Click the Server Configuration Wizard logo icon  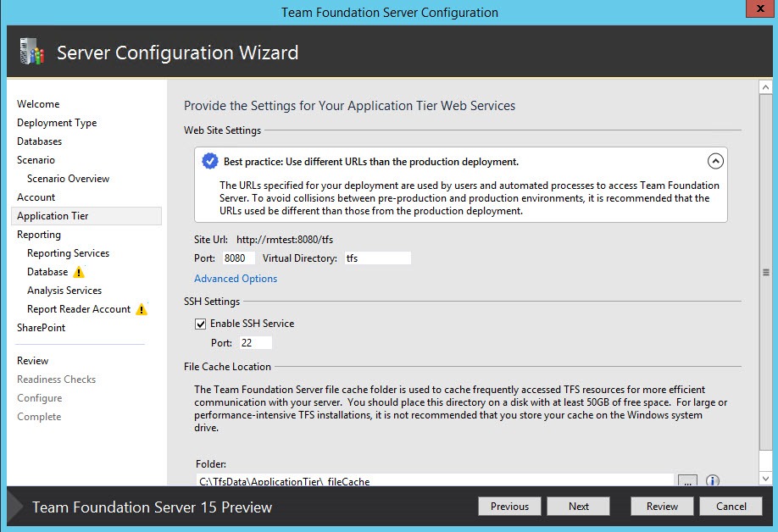click(x=31, y=52)
